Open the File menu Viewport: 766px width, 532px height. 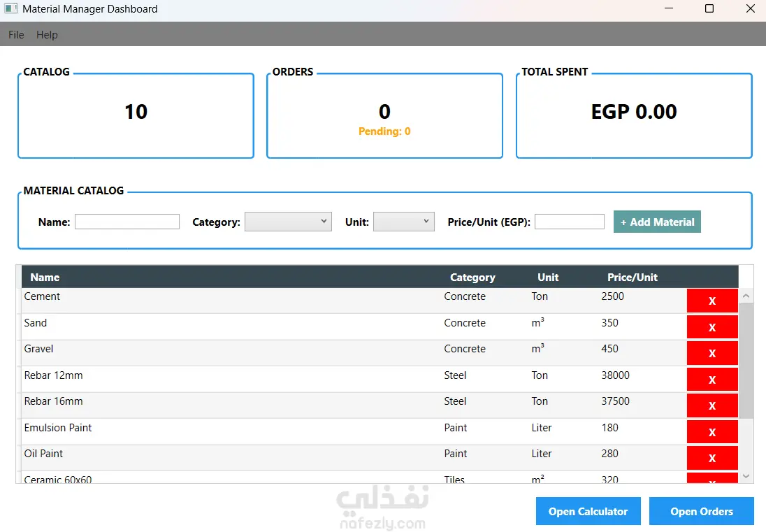16,35
